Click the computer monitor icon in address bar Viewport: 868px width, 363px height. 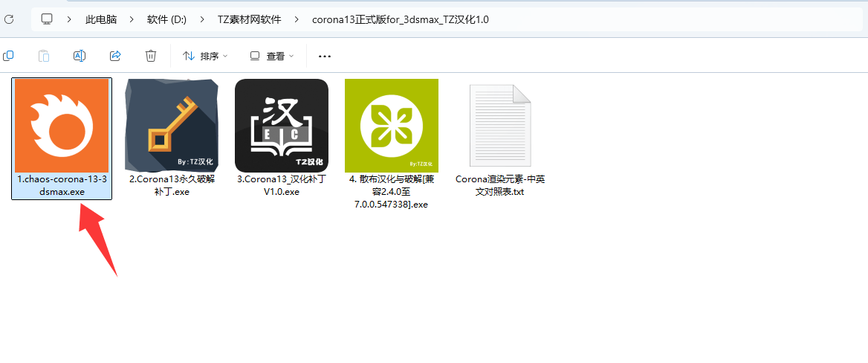pos(47,19)
